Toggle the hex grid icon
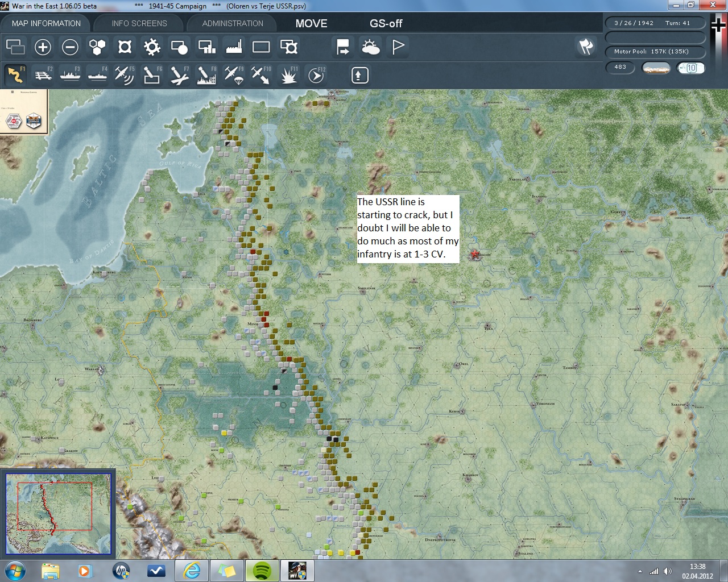Screen dimensions: 728x582 tap(97, 47)
